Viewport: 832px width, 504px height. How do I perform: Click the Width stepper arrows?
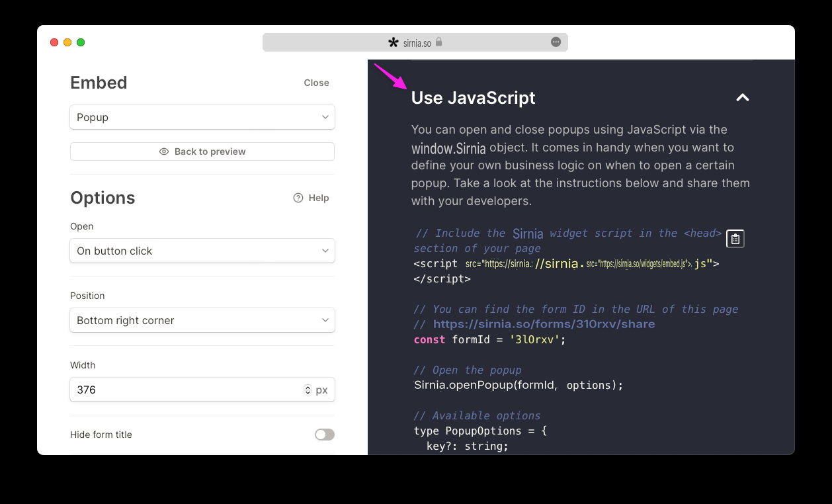click(308, 390)
